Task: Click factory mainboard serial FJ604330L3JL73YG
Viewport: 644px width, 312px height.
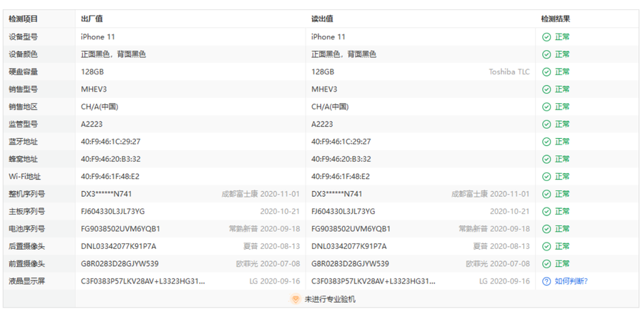Action: click(x=113, y=211)
